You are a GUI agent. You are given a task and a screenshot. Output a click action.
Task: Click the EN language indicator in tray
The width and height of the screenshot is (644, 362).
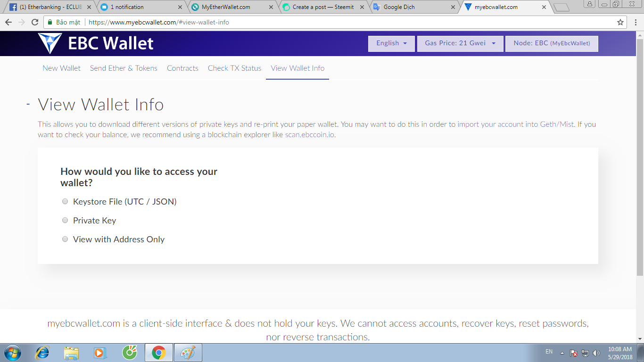point(549,352)
